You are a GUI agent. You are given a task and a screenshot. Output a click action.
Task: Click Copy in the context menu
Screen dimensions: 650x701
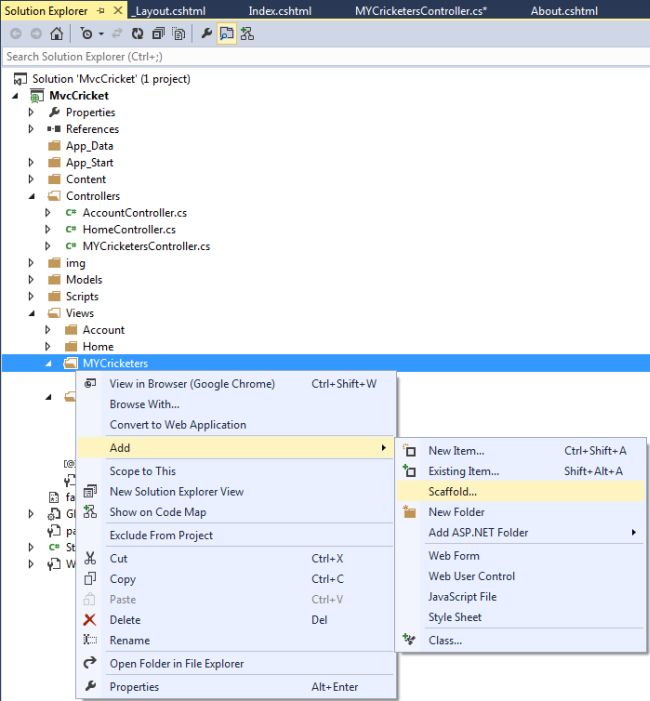pyautogui.click(x=236, y=579)
